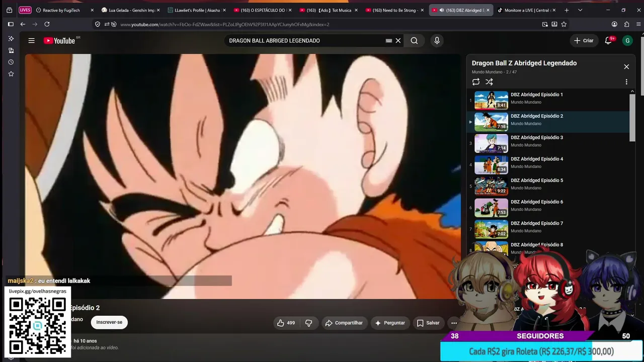The width and height of the screenshot is (644, 362).
Task: Subscribe with the Inscrever-se button
Action: (109, 322)
